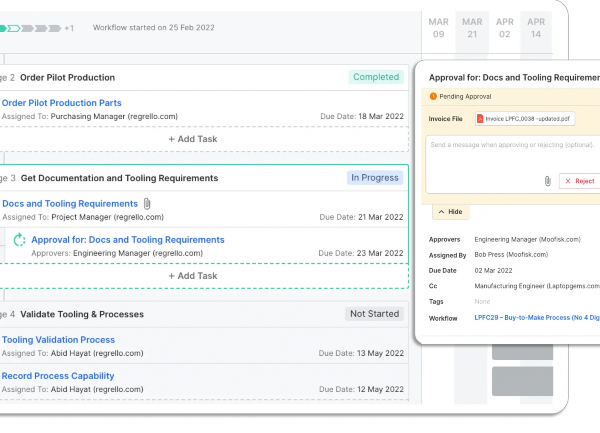This screenshot has height=433, width=600.
Task: Click the orange Pending Approval status icon
Action: (433, 96)
